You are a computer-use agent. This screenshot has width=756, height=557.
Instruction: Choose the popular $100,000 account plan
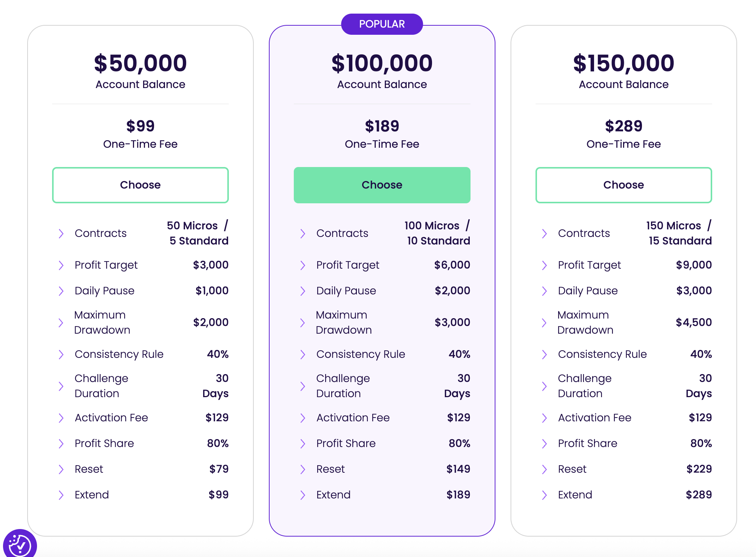(x=382, y=185)
